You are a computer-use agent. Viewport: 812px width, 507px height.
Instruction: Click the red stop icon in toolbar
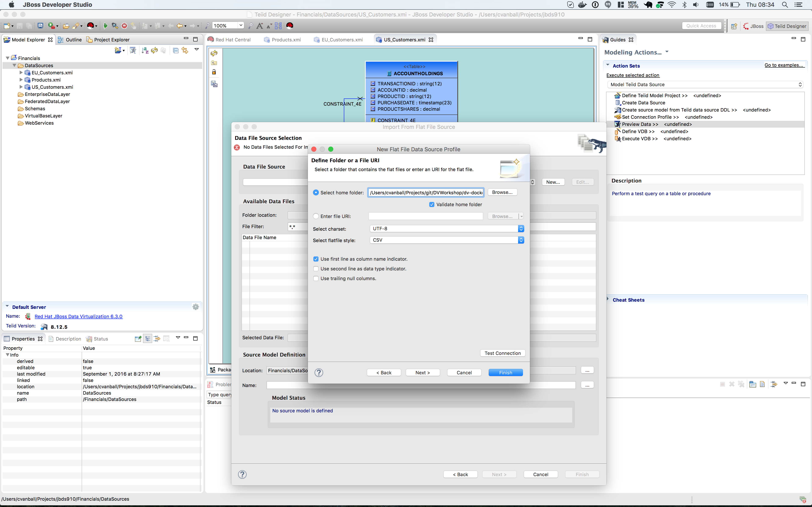point(125,26)
